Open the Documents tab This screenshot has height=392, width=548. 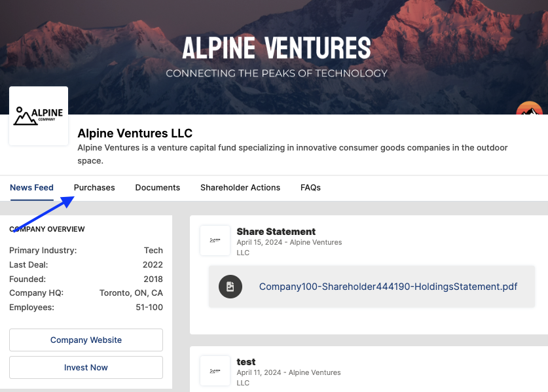pyautogui.click(x=158, y=188)
